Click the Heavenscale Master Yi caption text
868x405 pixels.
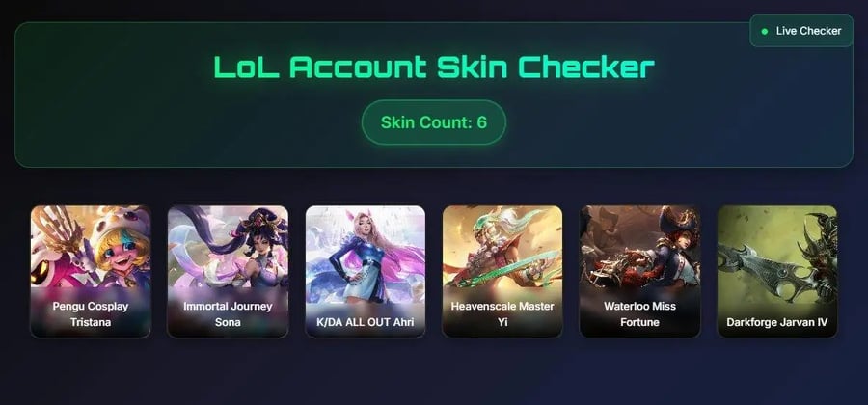tap(502, 313)
